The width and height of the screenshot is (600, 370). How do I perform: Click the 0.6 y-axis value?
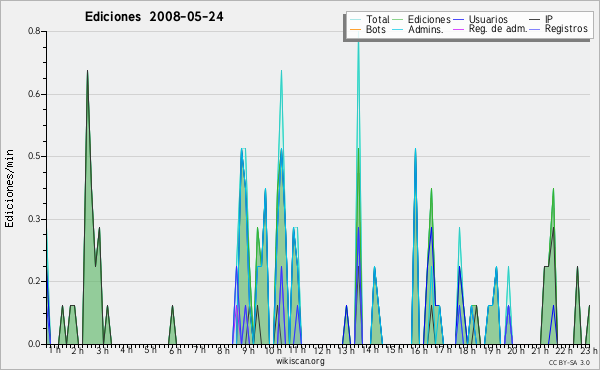34,94
